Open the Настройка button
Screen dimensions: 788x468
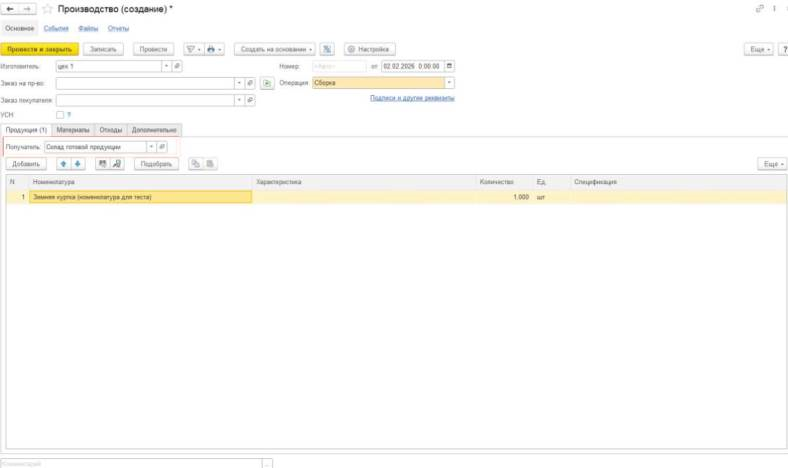tap(369, 49)
